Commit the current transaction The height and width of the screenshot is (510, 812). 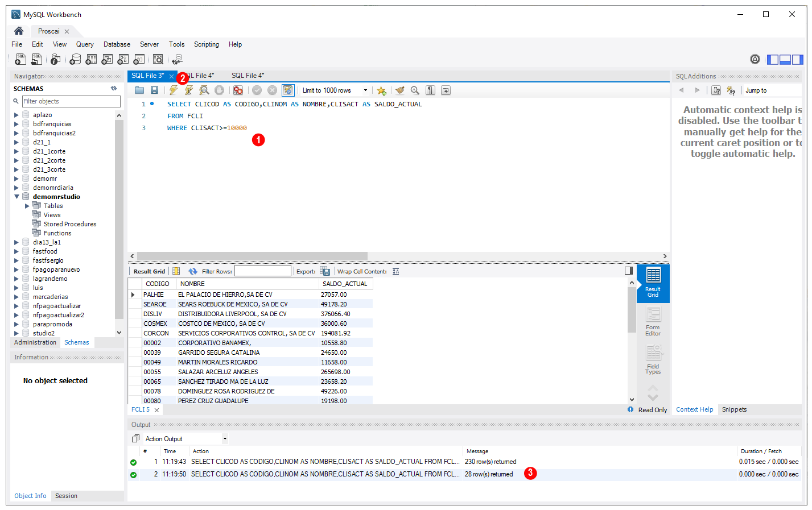click(x=257, y=90)
